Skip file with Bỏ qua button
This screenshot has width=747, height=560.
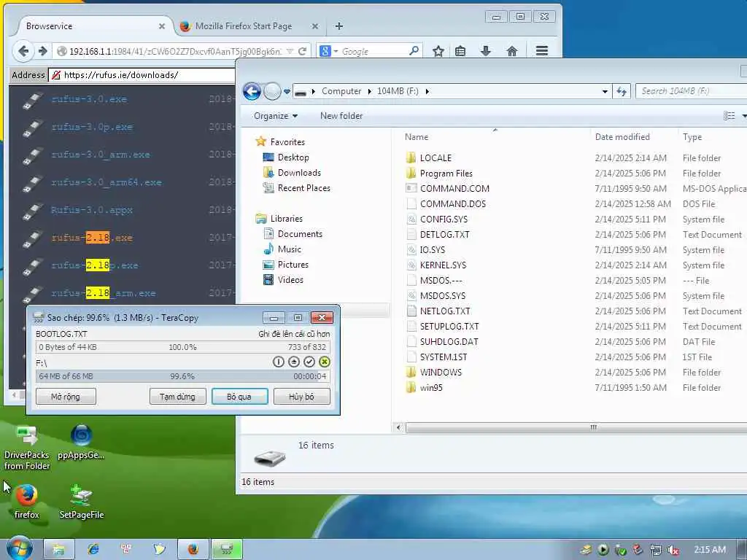tap(239, 396)
